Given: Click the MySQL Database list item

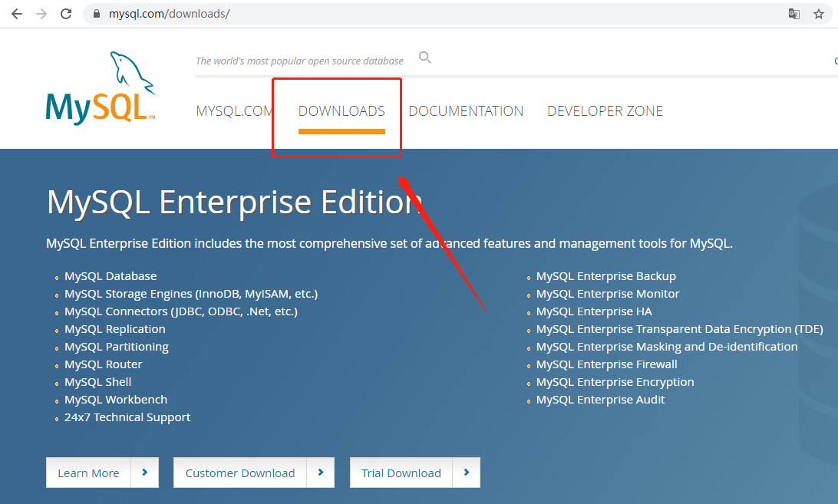Looking at the screenshot, I should coord(111,276).
